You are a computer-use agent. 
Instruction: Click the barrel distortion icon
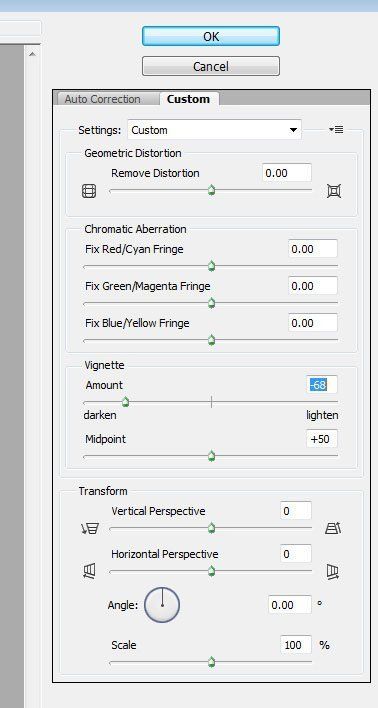click(89, 191)
